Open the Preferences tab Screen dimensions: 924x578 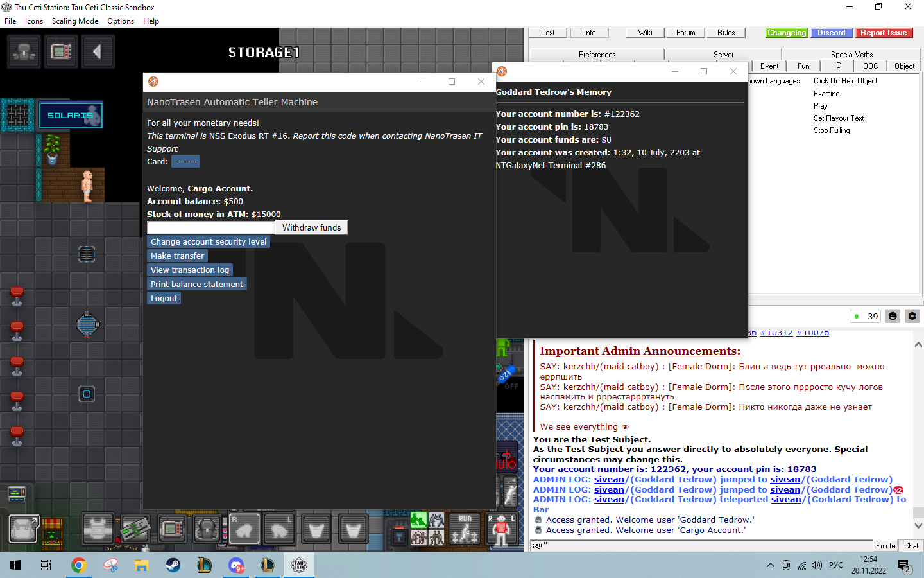click(597, 55)
